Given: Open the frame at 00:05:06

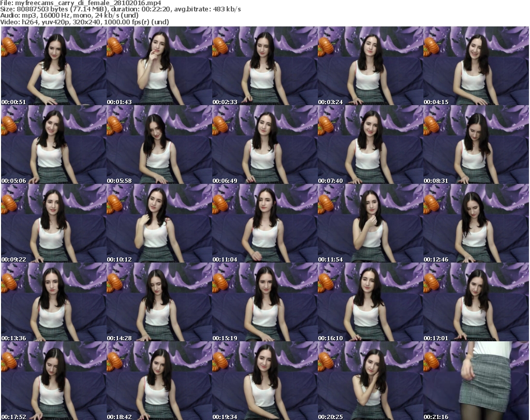Looking at the screenshot, I should pyautogui.click(x=54, y=144).
